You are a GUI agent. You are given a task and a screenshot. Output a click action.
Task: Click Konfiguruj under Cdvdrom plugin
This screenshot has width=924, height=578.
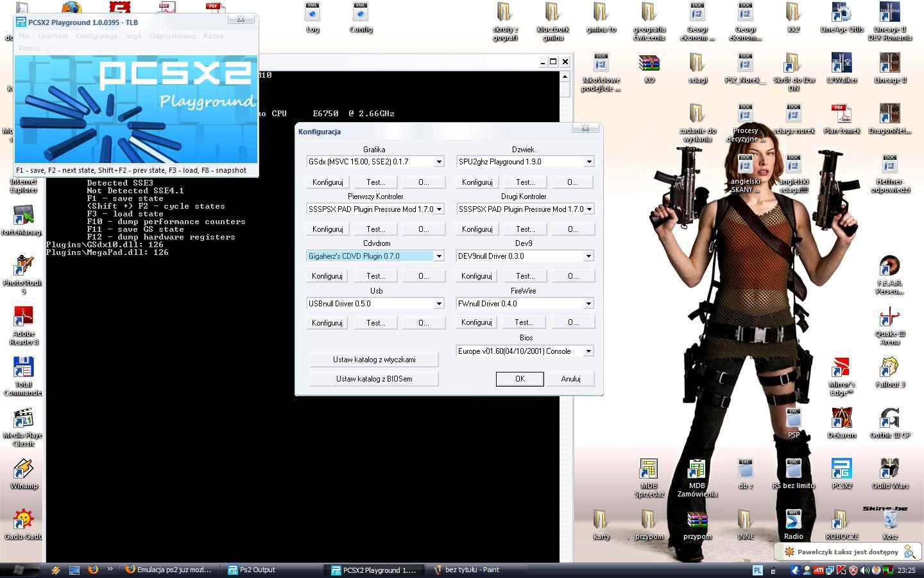coord(327,276)
